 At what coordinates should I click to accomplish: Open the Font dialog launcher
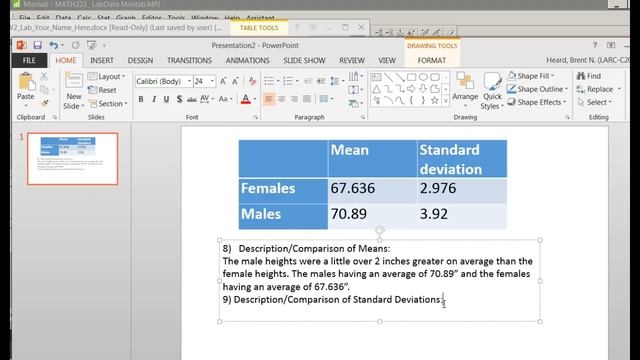pos(256,117)
